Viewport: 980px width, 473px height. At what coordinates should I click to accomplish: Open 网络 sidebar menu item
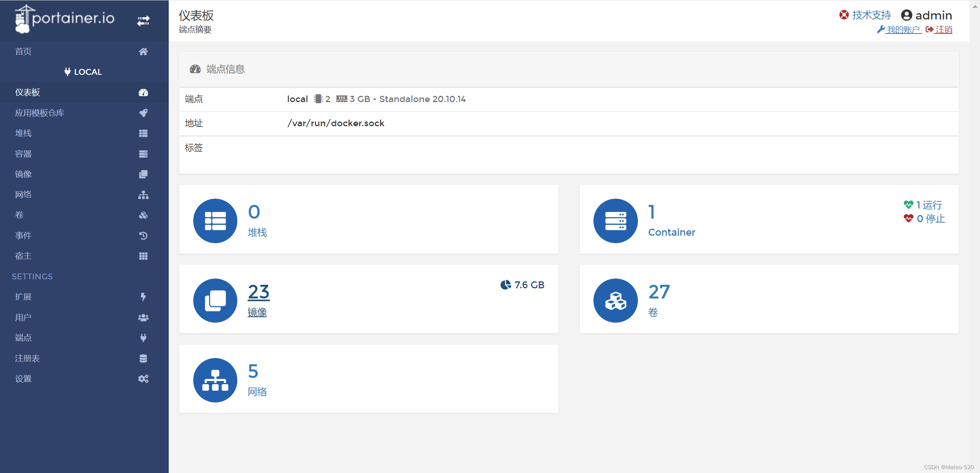coord(23,195)
